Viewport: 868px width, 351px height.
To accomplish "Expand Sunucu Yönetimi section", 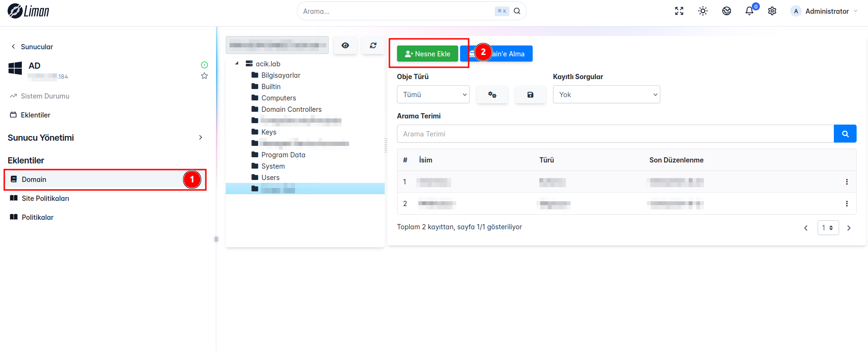I will [x=105, y=138].
